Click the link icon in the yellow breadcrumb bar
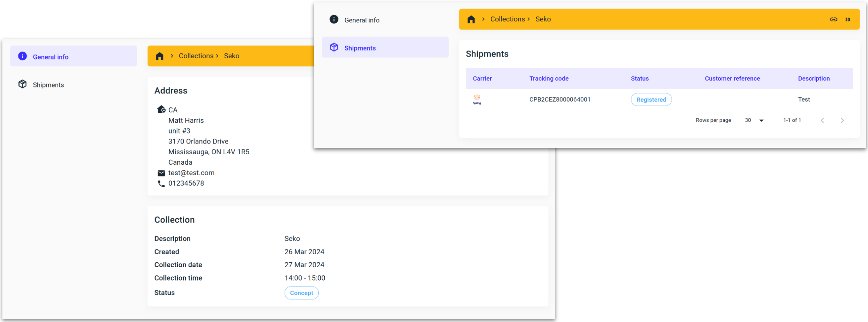This screenshot has height=322, width=868. [x=833, y=19]
